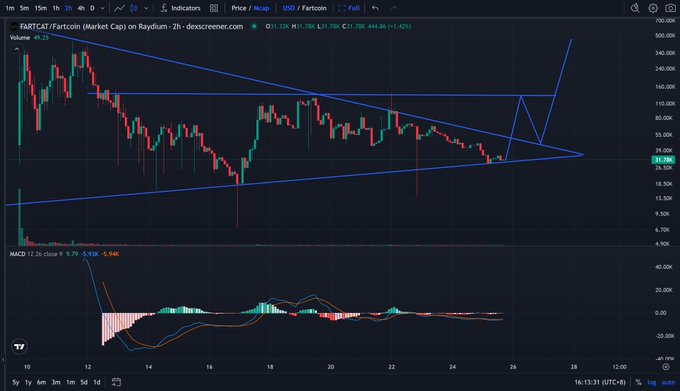Image resolution: width=680 pixels, height=391 pixels.
Task: Open chart settings gear
Action: (x=653, y=8)
